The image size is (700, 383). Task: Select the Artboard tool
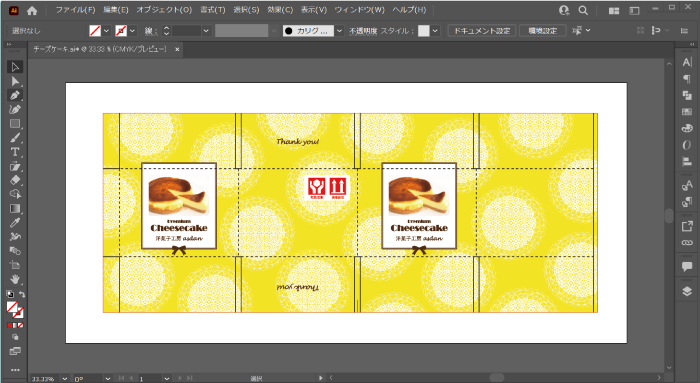pyautogui.click(x=15, y=265)
